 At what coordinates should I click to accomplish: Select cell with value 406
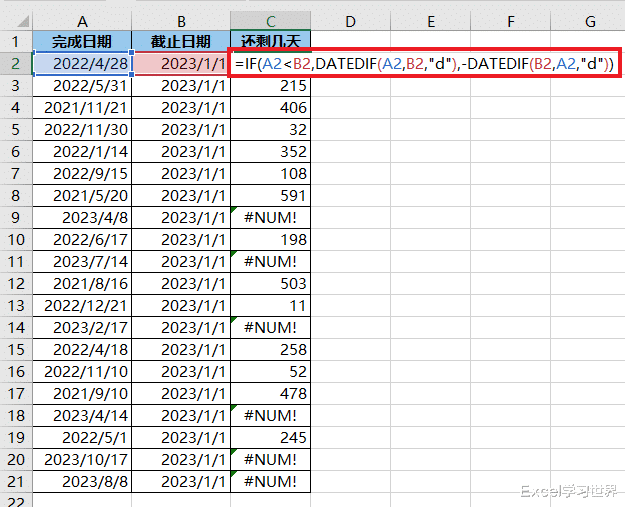pyautogui.click(x=271, y=108)
